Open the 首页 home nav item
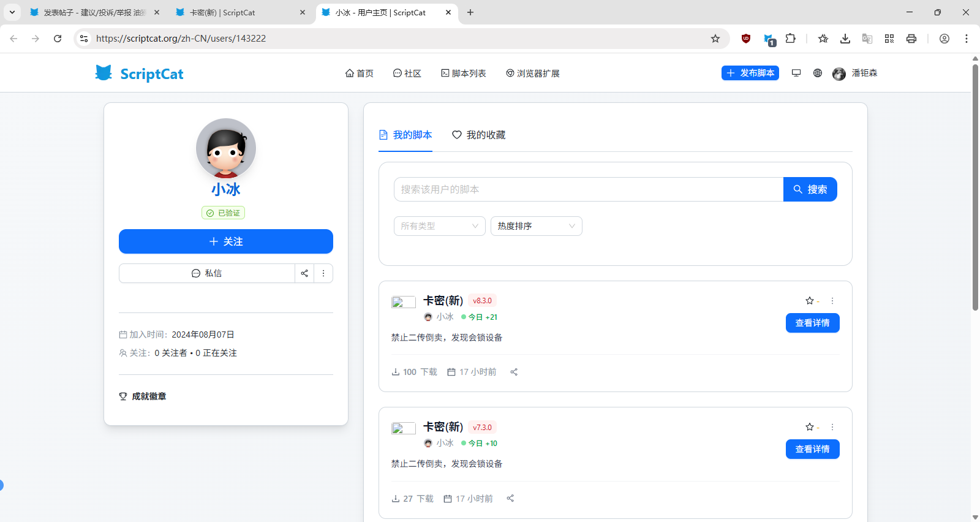The image size is (980, 522). (360, 74)
